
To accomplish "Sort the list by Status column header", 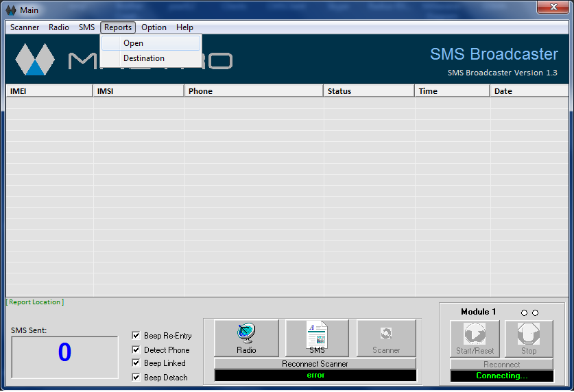I will coord(368,91).
